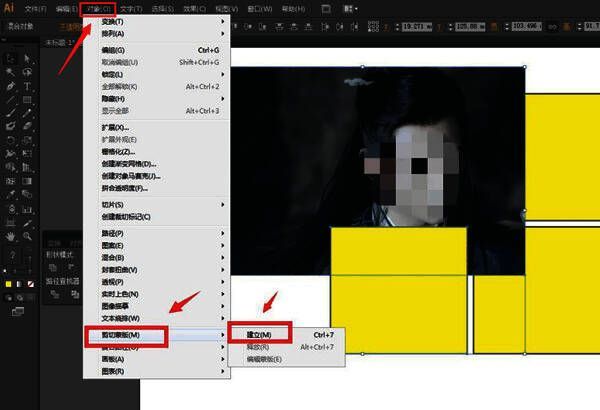Choose 创建对象马赛克(J)... entry

(157, 176)
